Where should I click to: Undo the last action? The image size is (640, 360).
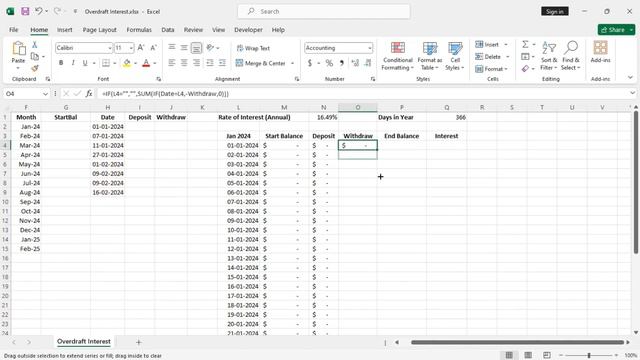(x=38, y=11)
